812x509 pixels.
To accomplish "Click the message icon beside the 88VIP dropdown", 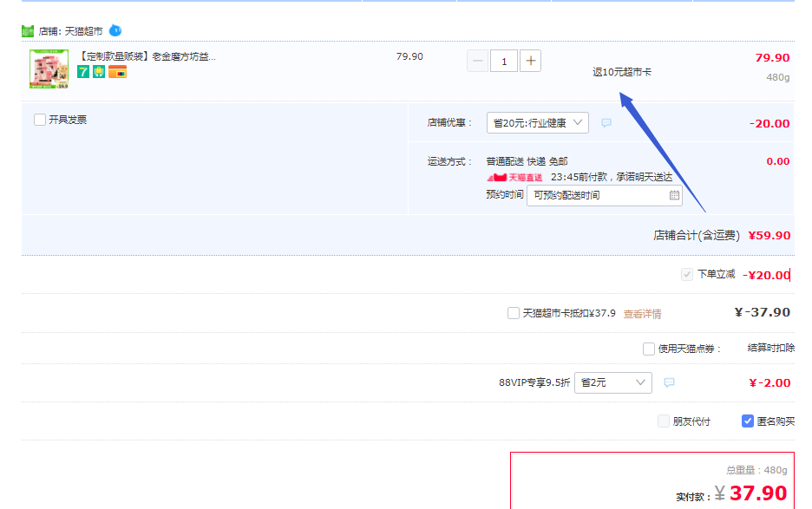I will pos(669,382).
